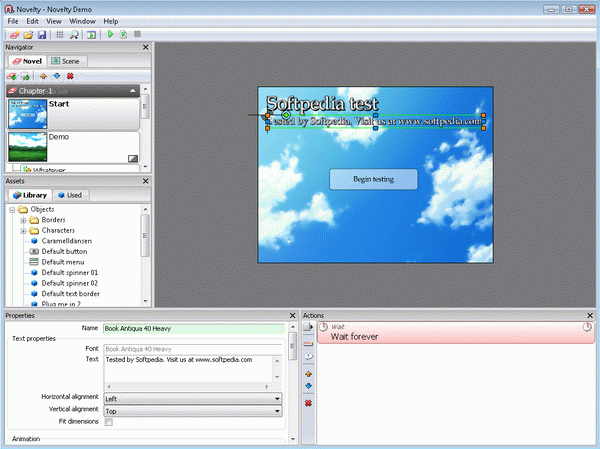Image resolution: width=600 pixels, height=449 pixels.
Task: Click the Default button asset icon
Action: tap(34, 251)
